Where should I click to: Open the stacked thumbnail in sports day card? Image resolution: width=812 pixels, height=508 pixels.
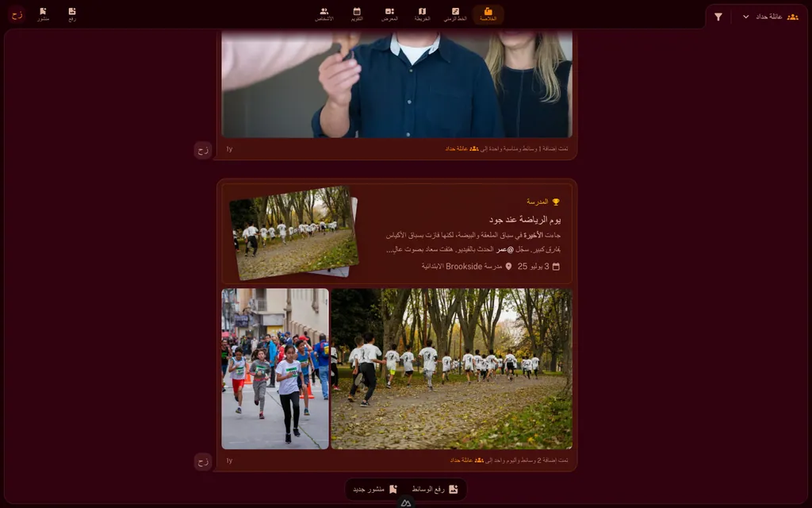click(x=293, y=233)
